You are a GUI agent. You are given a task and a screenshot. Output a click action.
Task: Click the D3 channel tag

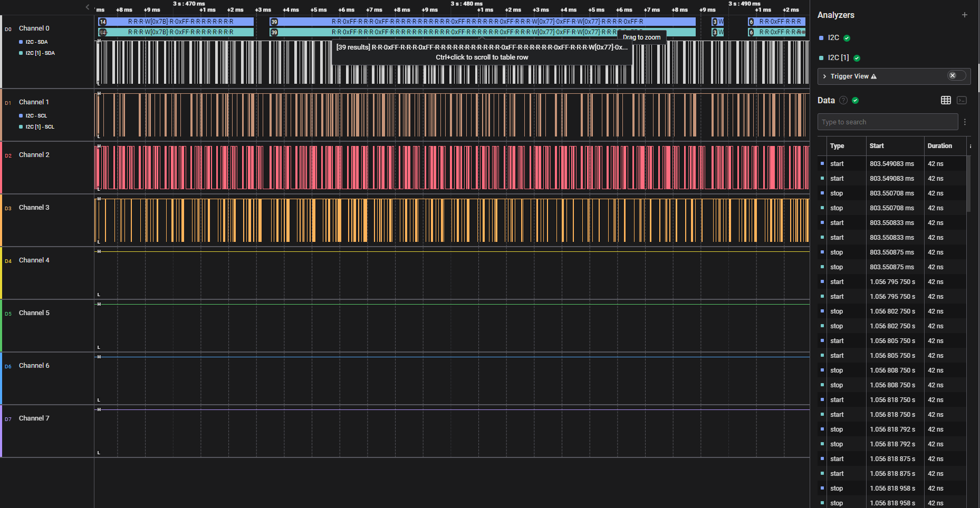(x=8, y=209)
